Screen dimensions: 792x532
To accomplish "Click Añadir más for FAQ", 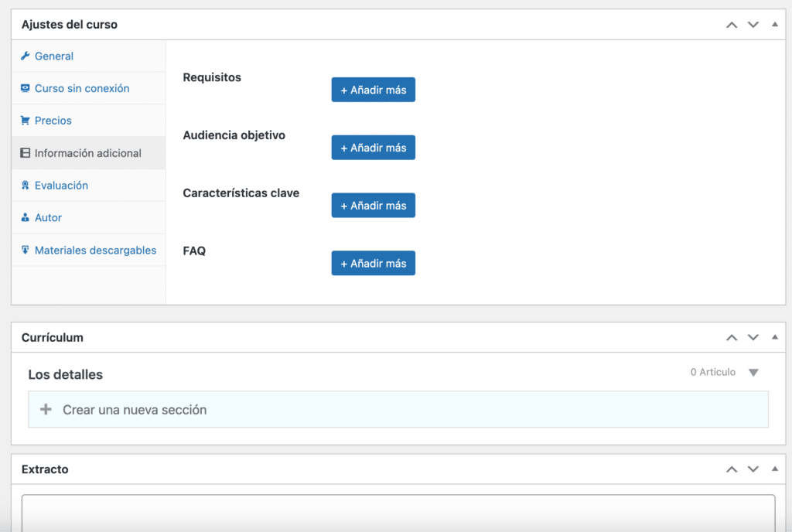I will pos(373,262).
